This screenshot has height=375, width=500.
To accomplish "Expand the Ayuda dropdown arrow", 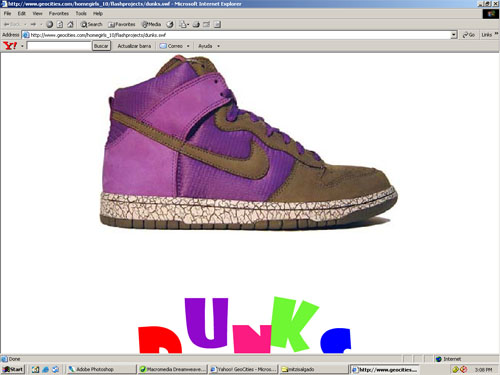I will tap(218, 46).
